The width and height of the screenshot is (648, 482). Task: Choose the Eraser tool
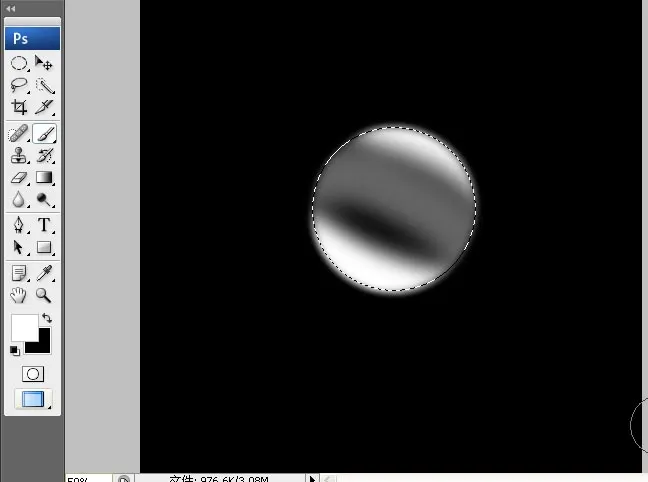click(x=19, y=178)
